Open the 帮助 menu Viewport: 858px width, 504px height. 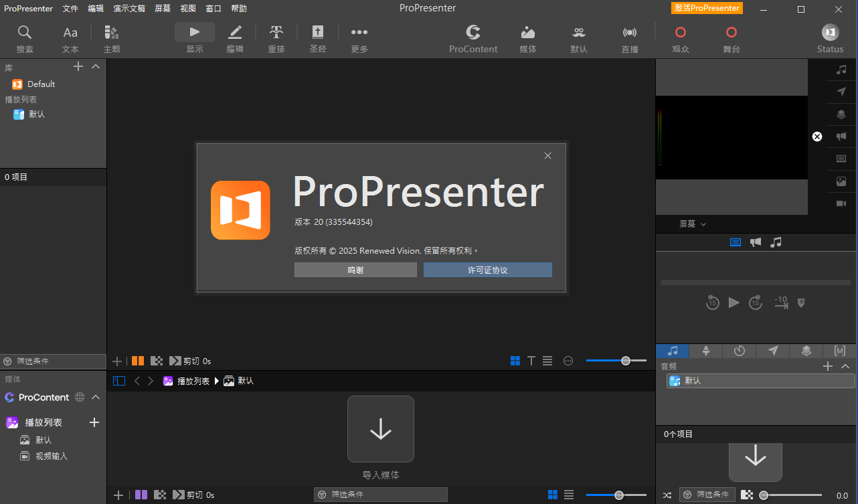(239, 9)
